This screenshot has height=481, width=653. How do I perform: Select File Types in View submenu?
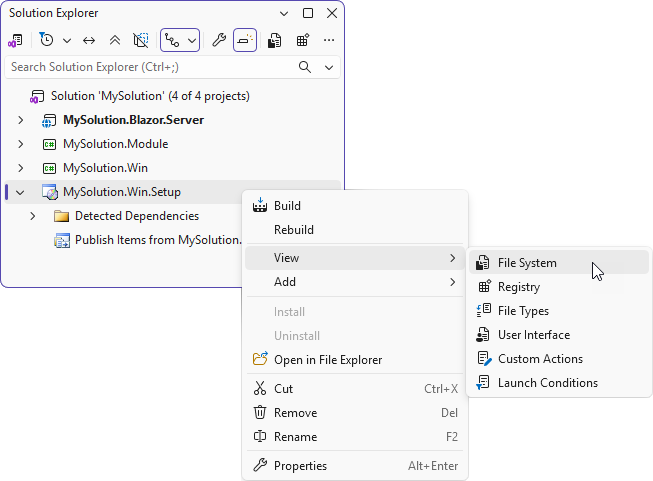[x=559, y=311]
